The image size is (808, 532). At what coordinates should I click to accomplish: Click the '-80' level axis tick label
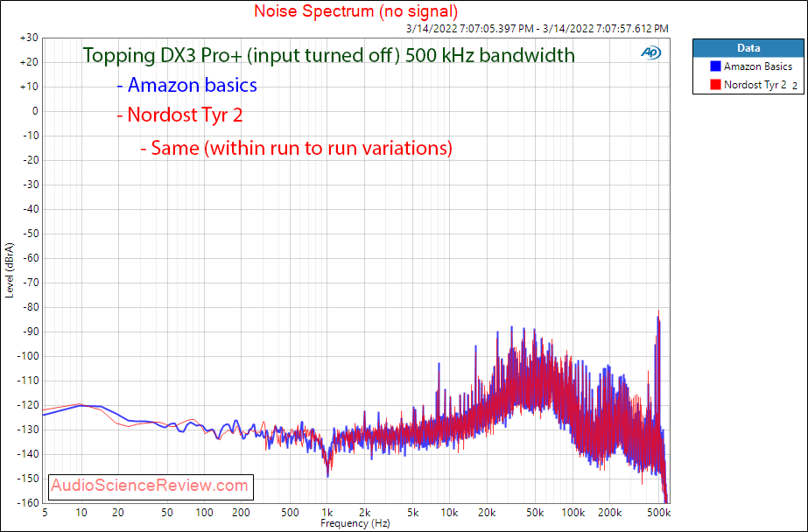click(x=30, y=307)
